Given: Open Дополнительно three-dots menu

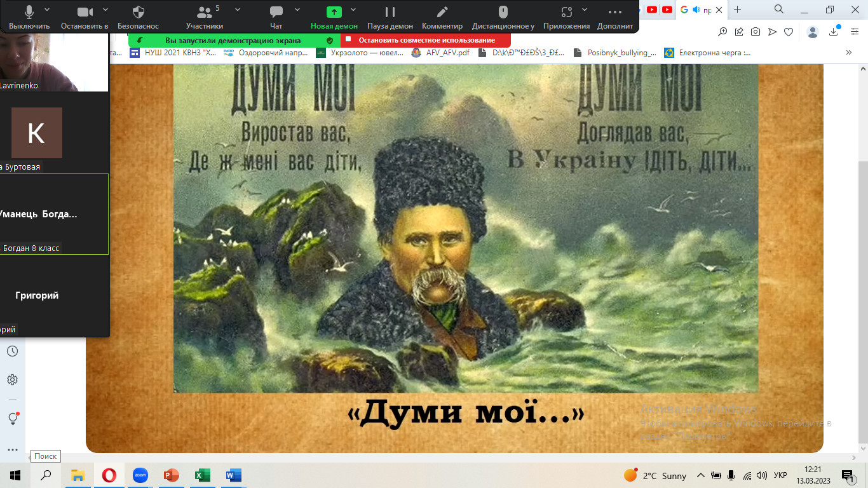Looking at the screenshot, I should (x=615, y=17).
